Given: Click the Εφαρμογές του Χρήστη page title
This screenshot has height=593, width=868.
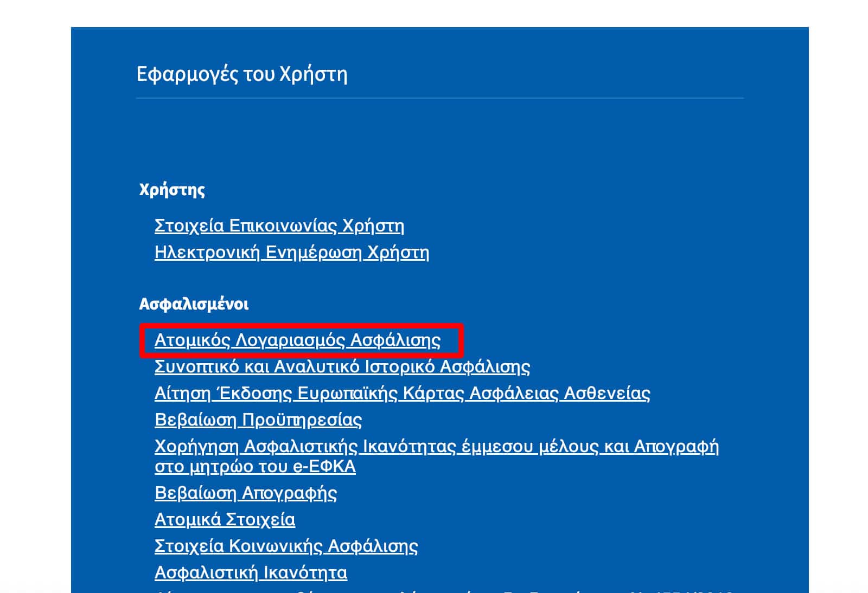Looking at the screenshot, I should click(241, 74).
